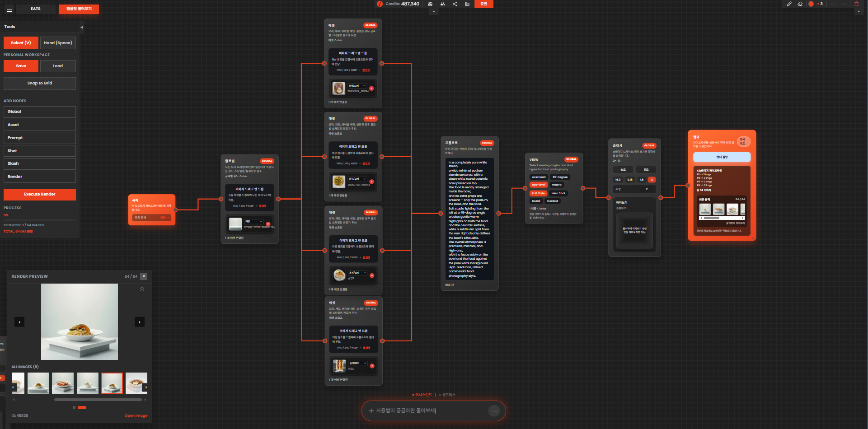Open the hamburger menu icon
The width and height of the screenshot is (868, 429).
pyautogui.click(x=9, y=9)
